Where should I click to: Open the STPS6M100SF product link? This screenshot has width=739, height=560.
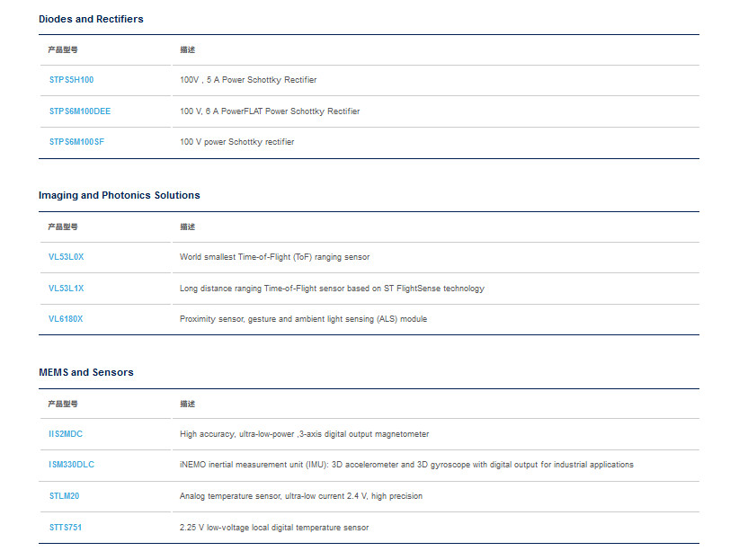(x=76, y=142)
